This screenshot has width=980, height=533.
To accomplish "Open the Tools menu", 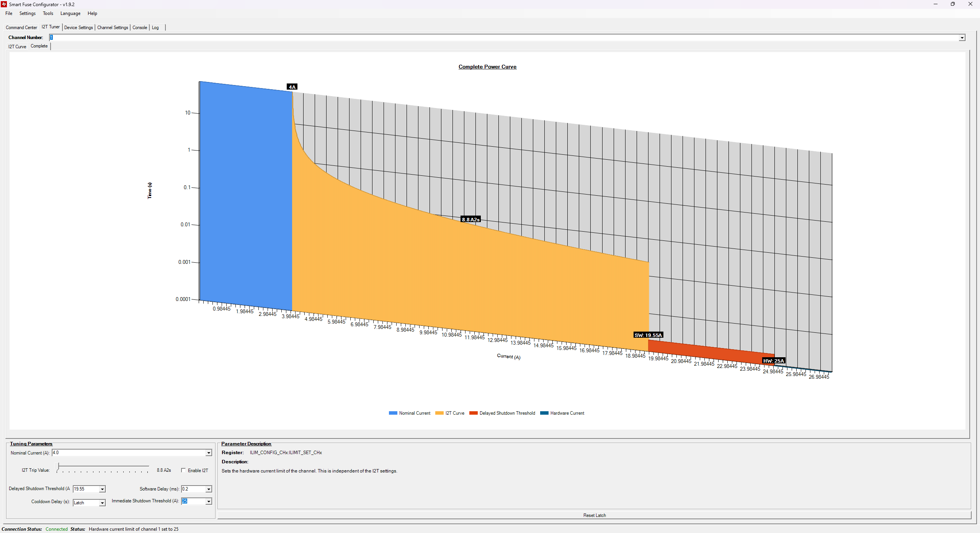I will (x=48, y=13).
